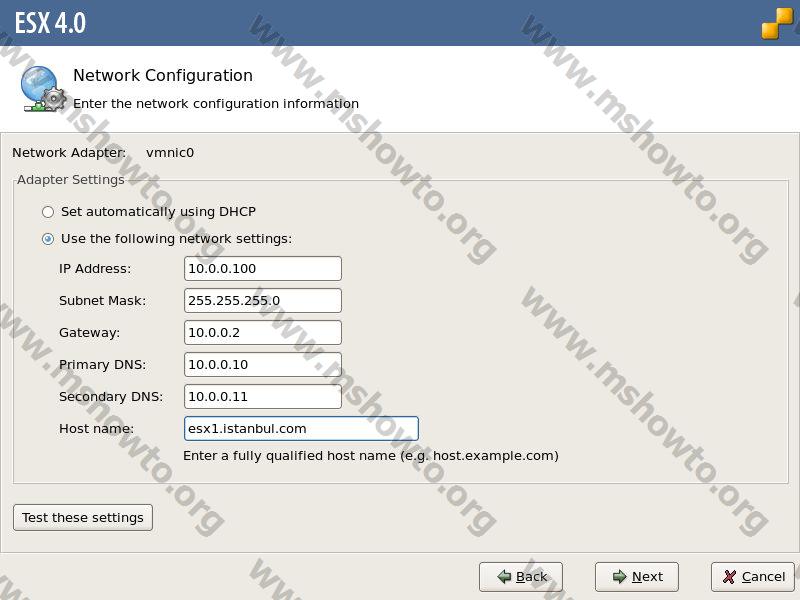Proceed with the Next button

[x=637, y=577]
